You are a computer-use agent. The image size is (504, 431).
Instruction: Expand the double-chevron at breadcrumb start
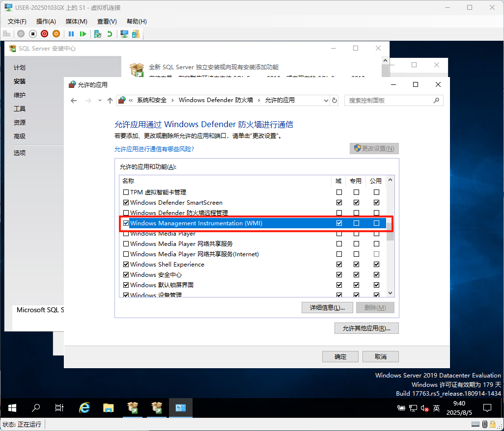tap(131, 101)
